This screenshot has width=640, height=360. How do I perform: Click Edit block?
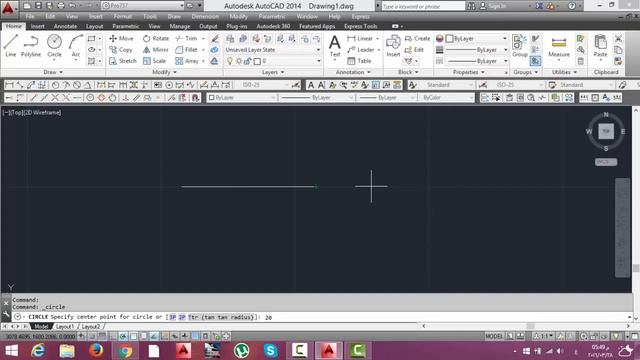[x=414, y=49]
